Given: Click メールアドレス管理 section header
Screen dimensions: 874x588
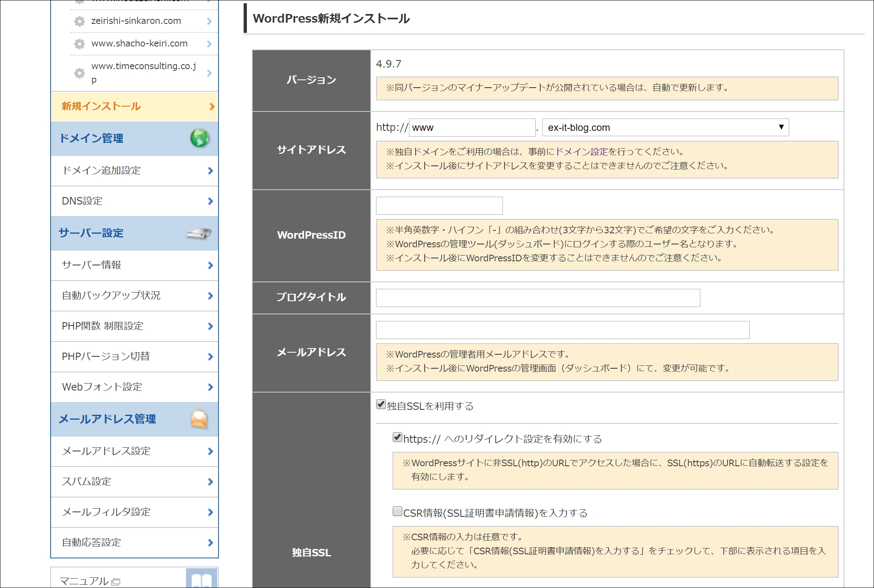Looking at the screenshot, I should point(135,419).
